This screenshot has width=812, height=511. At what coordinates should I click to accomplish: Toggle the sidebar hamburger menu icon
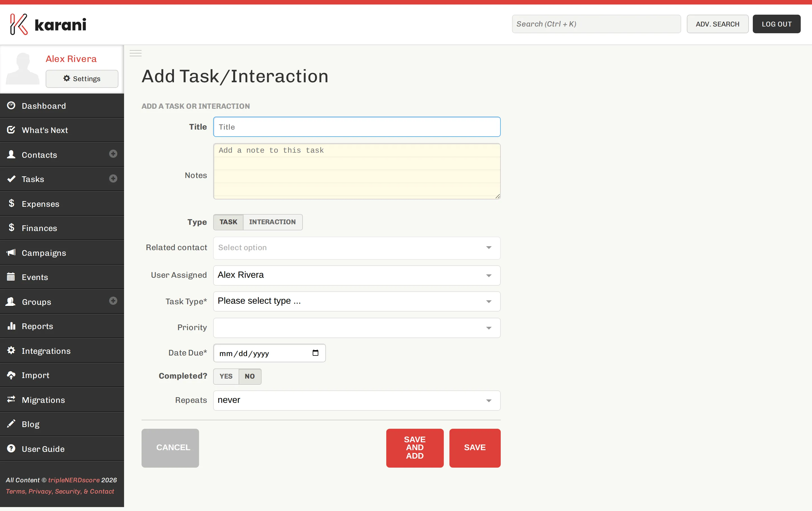tap(136, 53)
